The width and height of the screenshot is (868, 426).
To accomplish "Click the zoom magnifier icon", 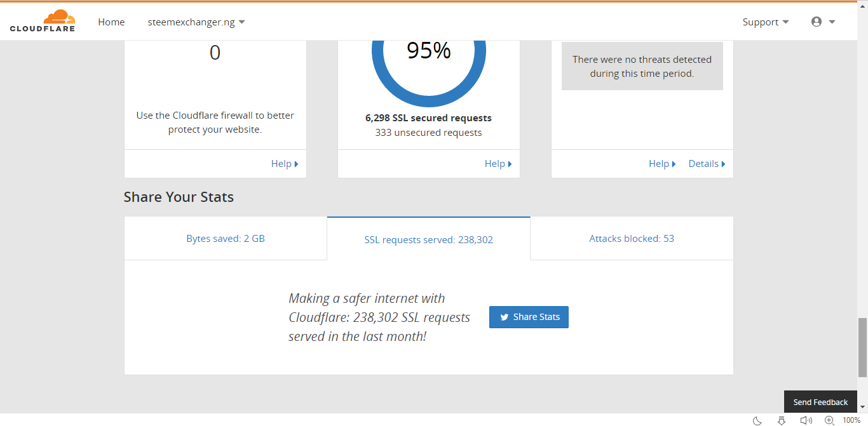I will [829, 420].
